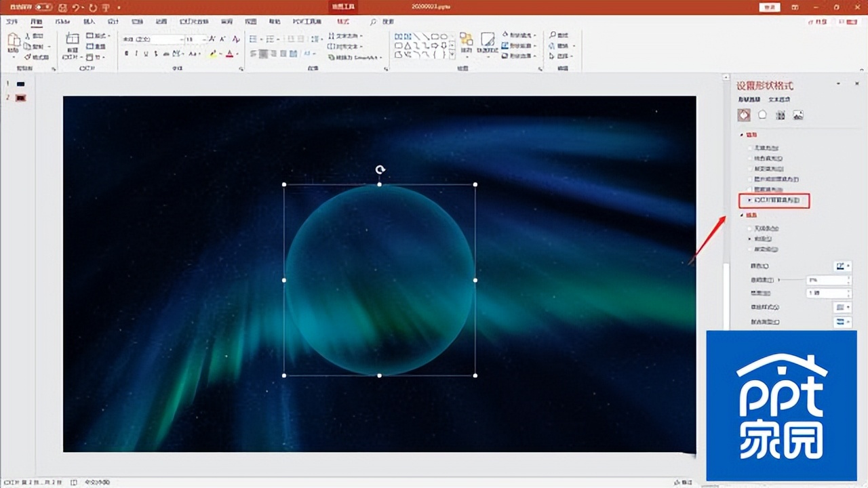Open the Insert ribbon tab
Image resolution: width=868 pixels, height=488 pixels.
tap(89, 22)
